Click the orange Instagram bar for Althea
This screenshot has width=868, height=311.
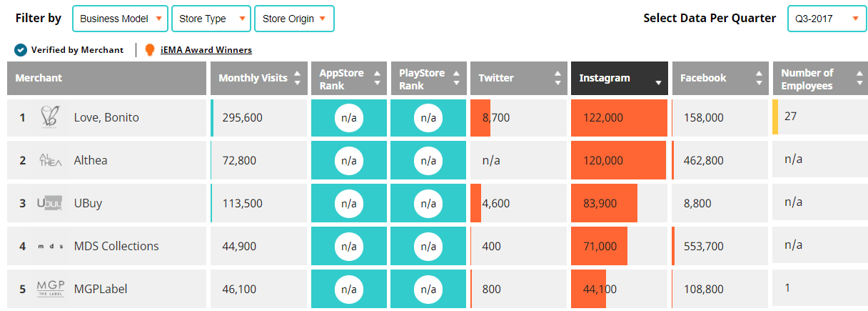[x=620, y=160]
